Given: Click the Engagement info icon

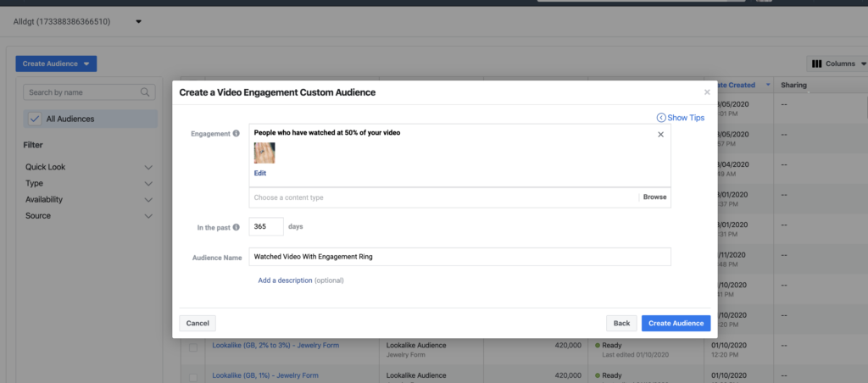Looking at the screenshot, I should pyautogui.click(x=236, y=133).
